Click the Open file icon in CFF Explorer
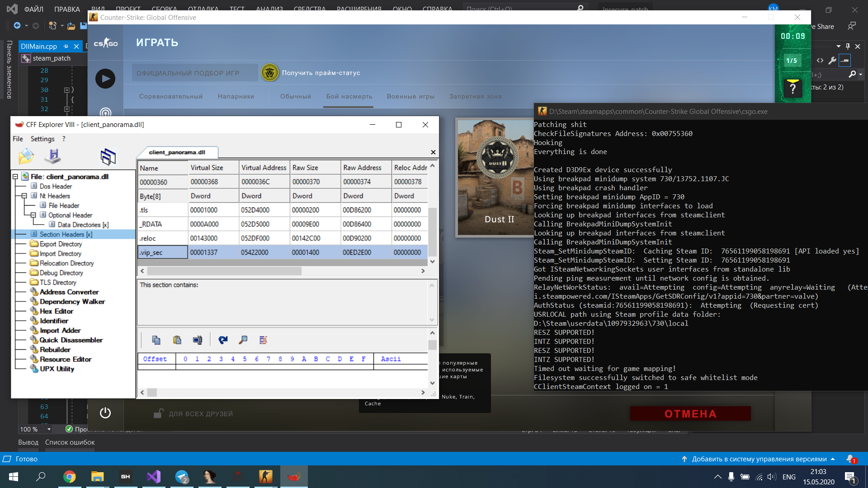868x488 pixels. (x=26, y=156)
